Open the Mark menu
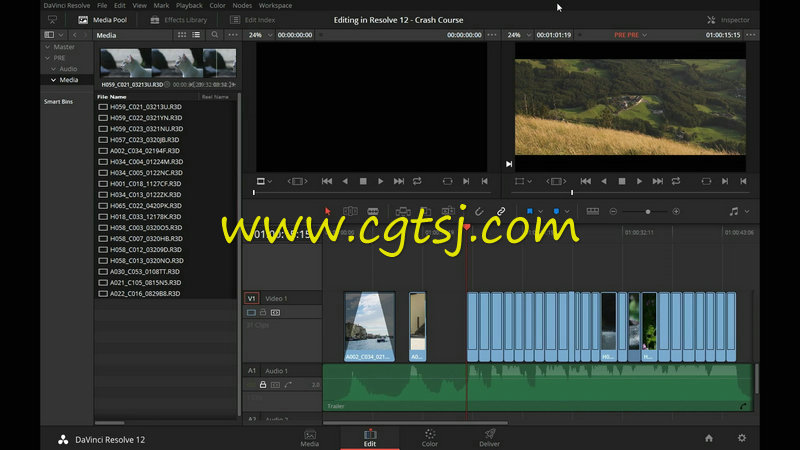The image size is (800, 450). [161, 5]
